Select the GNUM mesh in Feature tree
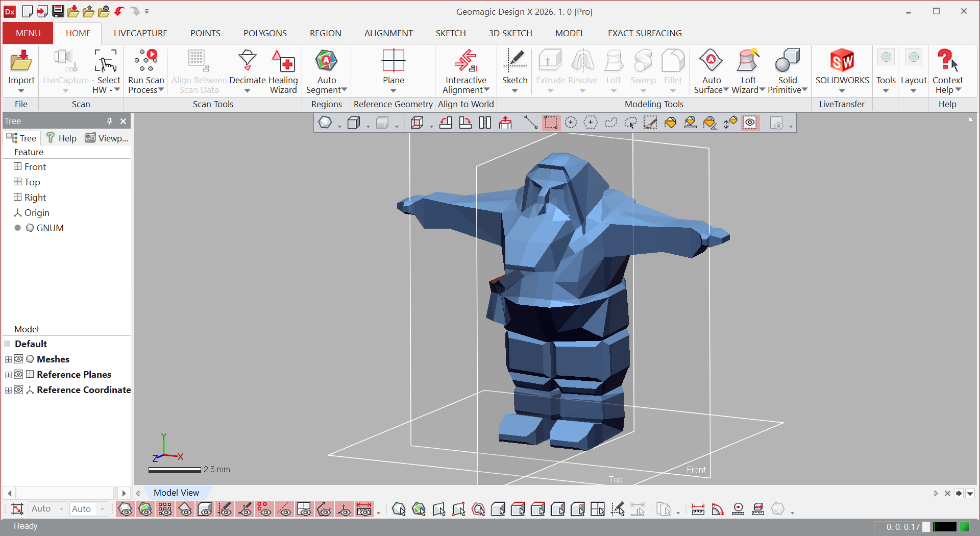 point(50,228)
